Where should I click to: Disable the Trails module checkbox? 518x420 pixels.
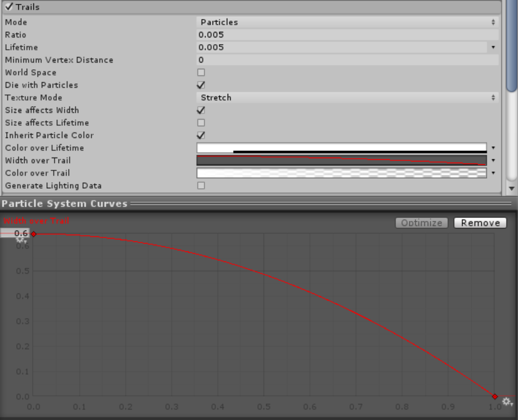(9, 7)
